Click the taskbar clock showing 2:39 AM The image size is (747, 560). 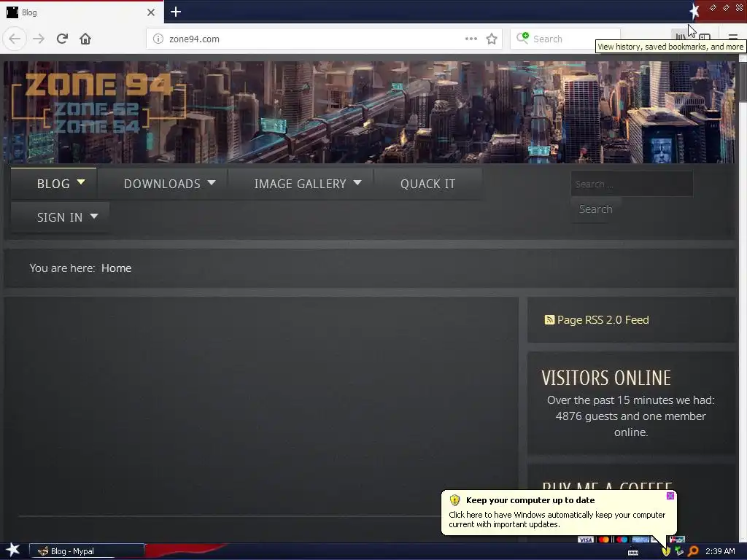pyautogui.click(x=720, y=551)
